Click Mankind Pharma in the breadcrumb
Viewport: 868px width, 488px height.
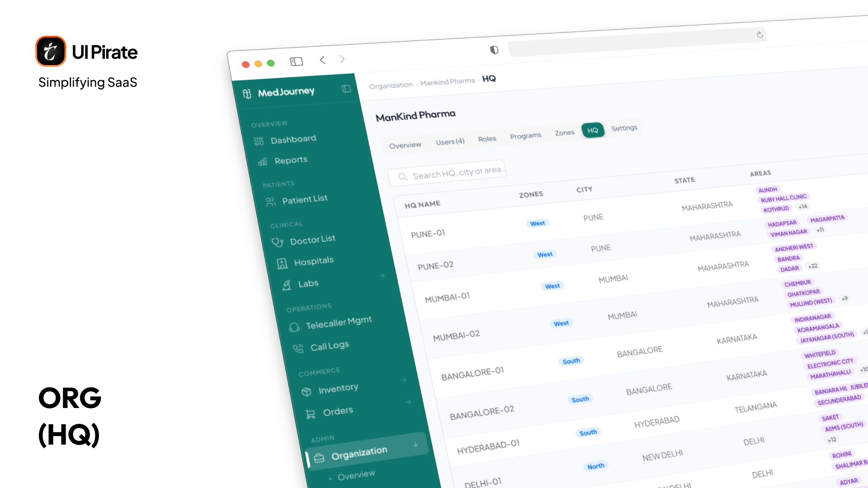click(x=448, y=82)
